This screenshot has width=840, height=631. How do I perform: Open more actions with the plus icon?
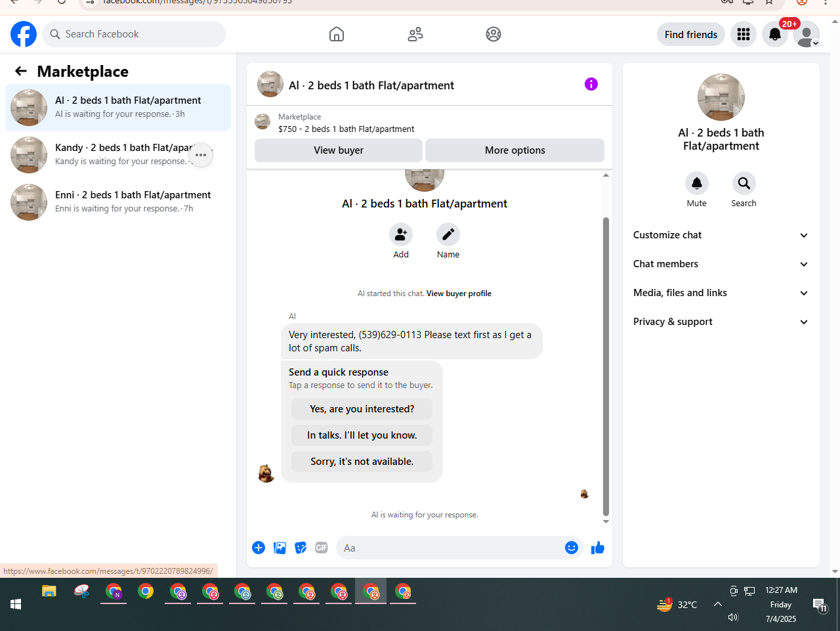pos(259,548)
